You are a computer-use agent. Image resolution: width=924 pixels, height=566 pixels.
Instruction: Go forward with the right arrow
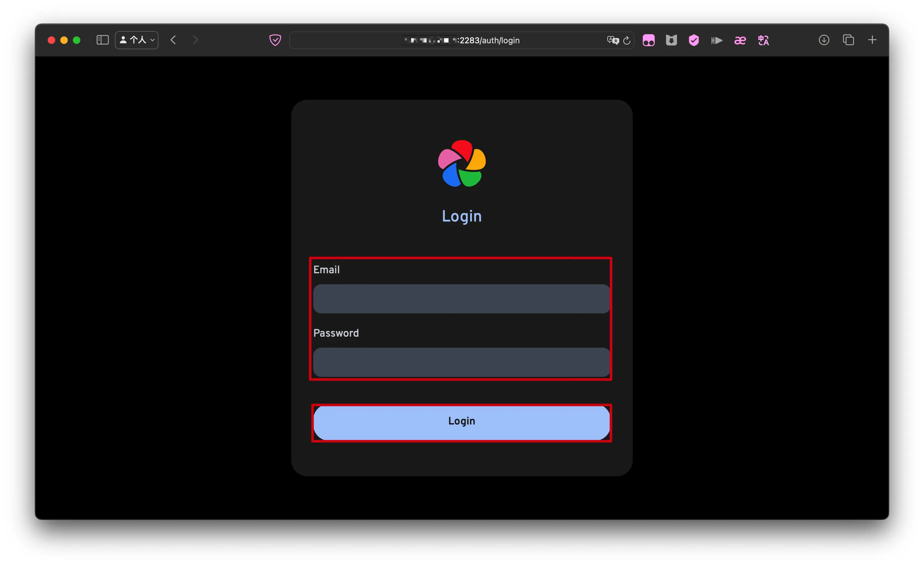pyautogui.click(x=195, y=40)
